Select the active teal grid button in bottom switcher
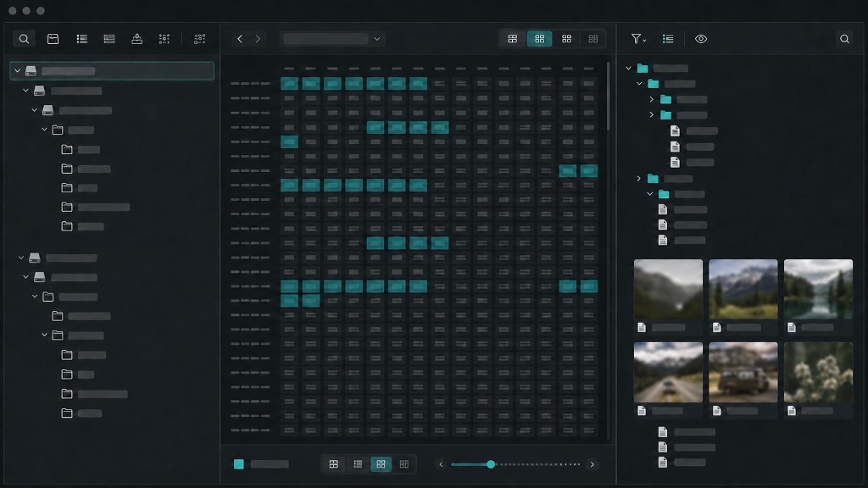This screenshot has height=488, width=868. tap(381, 464)
